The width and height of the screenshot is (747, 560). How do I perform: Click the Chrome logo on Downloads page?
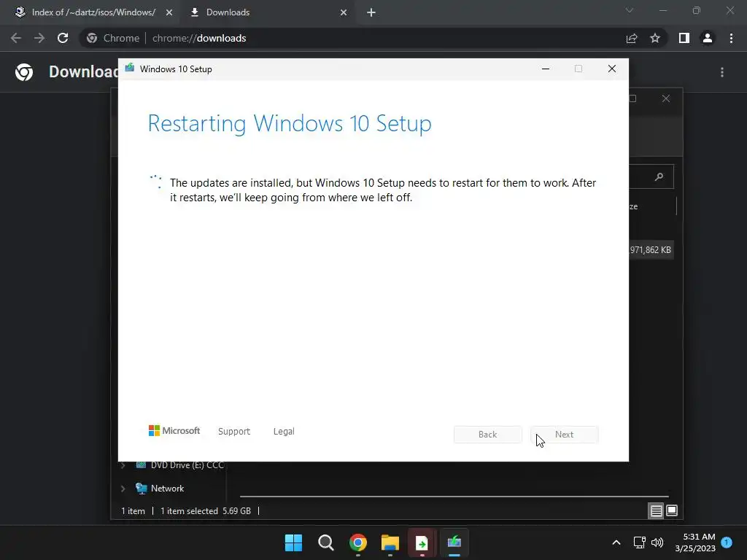(x=24, y=72)
